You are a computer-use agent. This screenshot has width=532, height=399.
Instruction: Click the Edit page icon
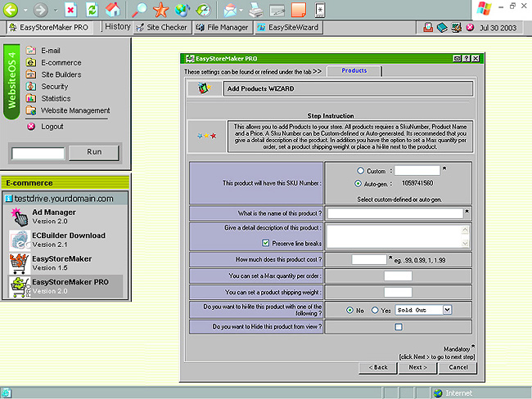pos(277,10)
